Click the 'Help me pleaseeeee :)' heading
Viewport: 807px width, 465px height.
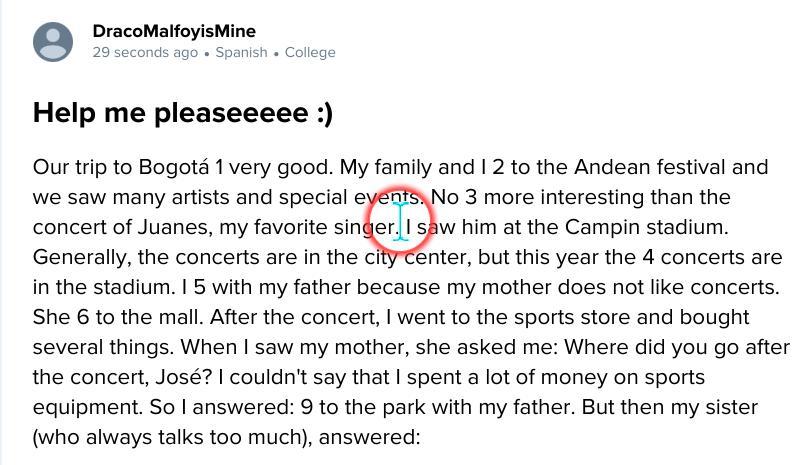pos(183,113)
